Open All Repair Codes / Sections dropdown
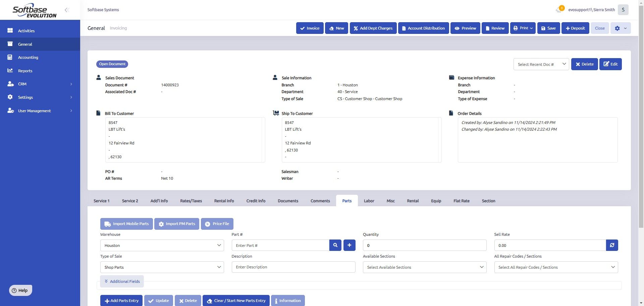Image resolution: width=644 pixels, height=306 pixels. [x=556, y=267]
